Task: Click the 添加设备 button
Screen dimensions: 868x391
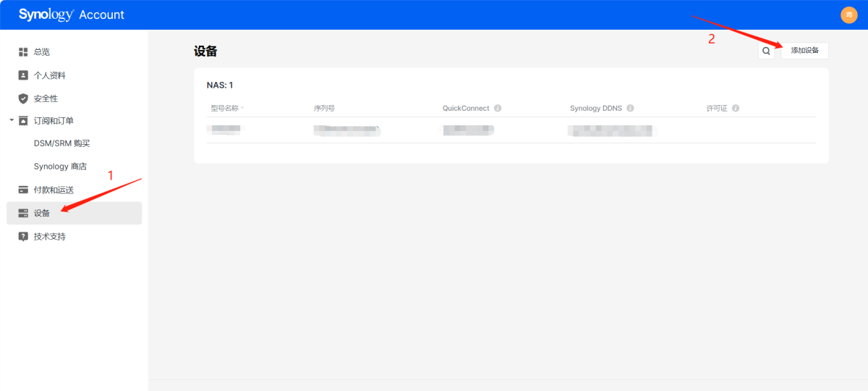Action: pyautogui.click(x=804, y=51)
